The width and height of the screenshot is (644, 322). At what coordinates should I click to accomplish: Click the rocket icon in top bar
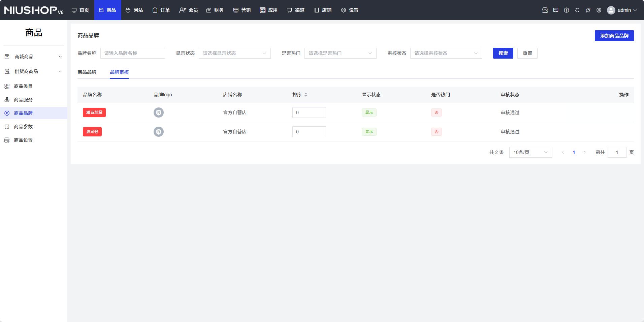click(x=588, y=10)
